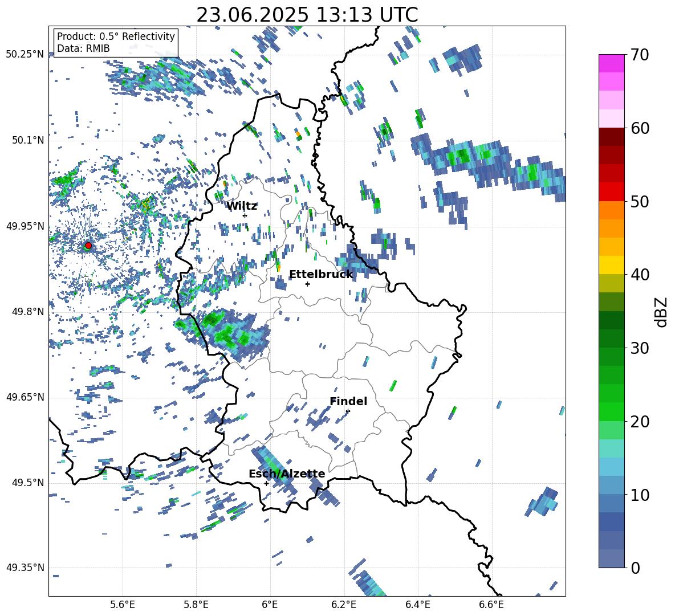Click the long echo band near 50.1°N east
Viewport: 675px width, 616px height.
click(489, 167)
